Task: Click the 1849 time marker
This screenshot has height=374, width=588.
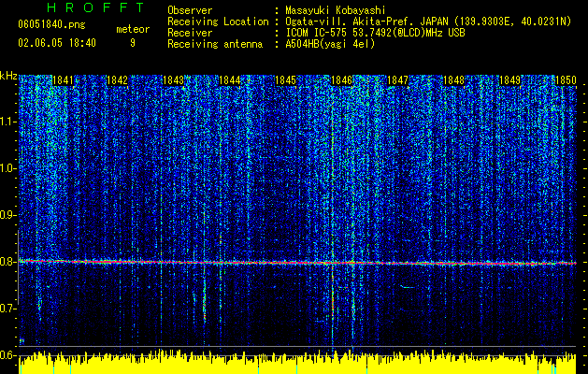Action: [x=510, y=80]
